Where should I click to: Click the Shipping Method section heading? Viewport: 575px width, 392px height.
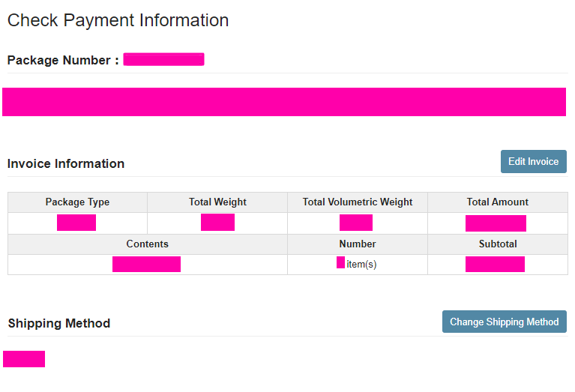(59, 323)
